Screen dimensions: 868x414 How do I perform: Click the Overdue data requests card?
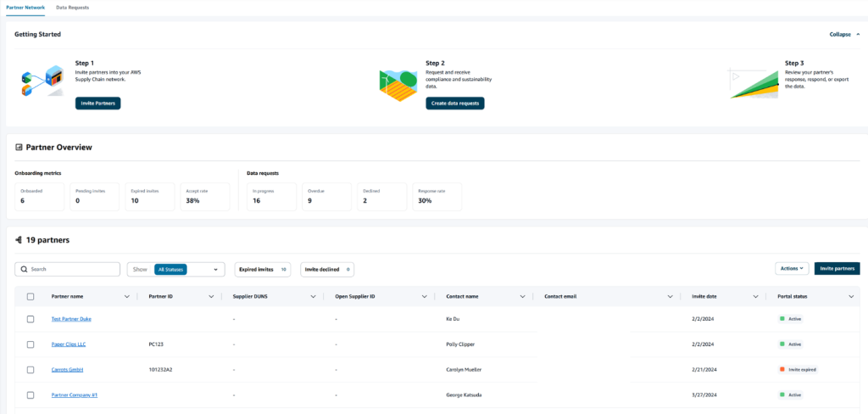[326, 197]
